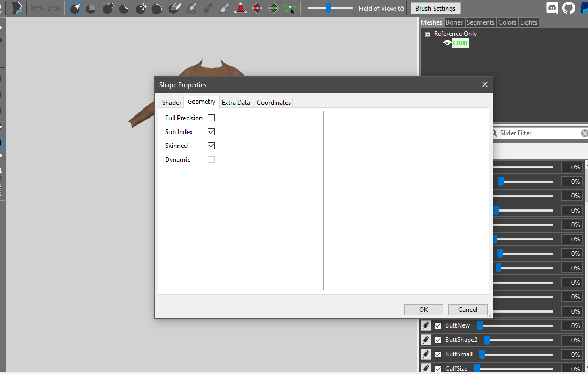Click the edit pencil for ButtShape2 slider
588x374 pixels.
pos(425,340)
